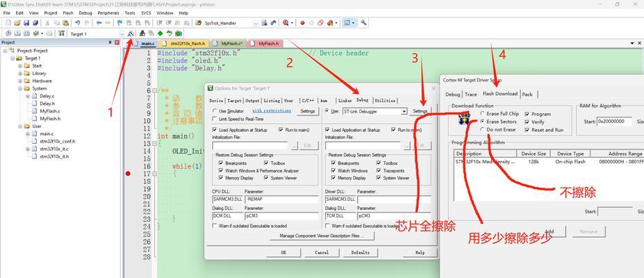
Task: Open the Target 1 selector dropdown
Action: (122, 33)
